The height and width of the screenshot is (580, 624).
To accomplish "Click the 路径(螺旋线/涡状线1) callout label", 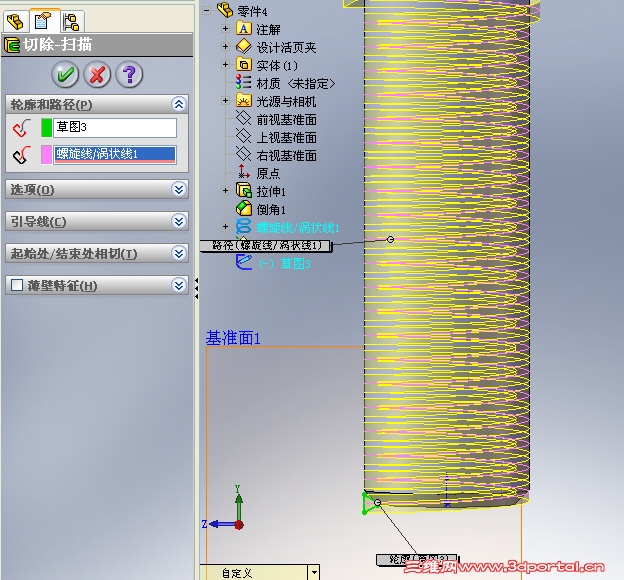I will pos(266,246).
